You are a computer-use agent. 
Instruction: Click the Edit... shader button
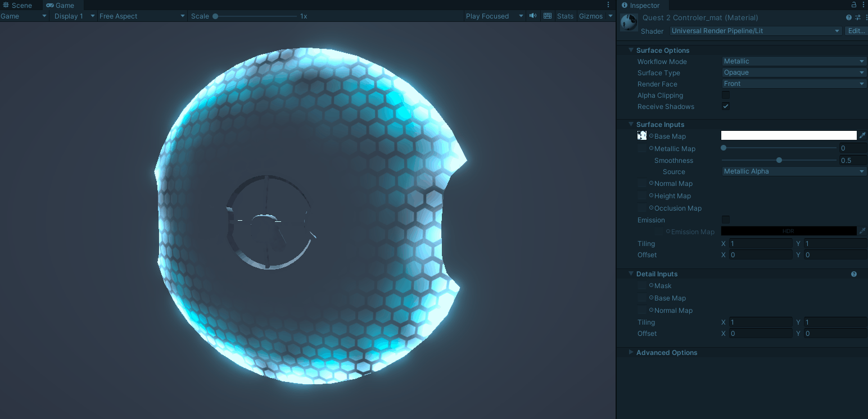tap(856, 31)
